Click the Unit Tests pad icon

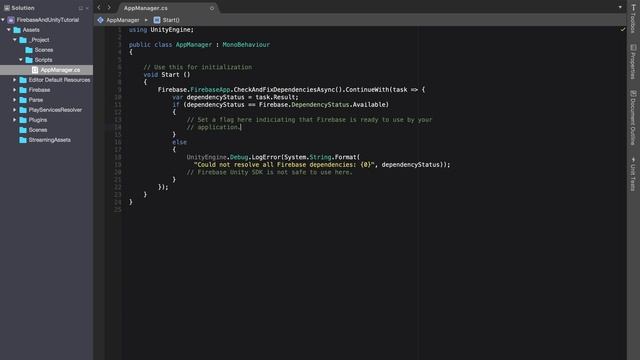633,159
